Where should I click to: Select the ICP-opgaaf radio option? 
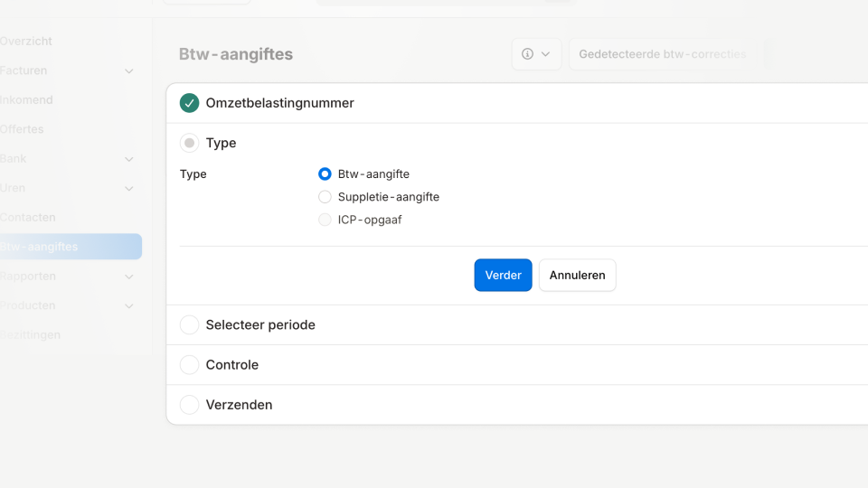[325, 220]
